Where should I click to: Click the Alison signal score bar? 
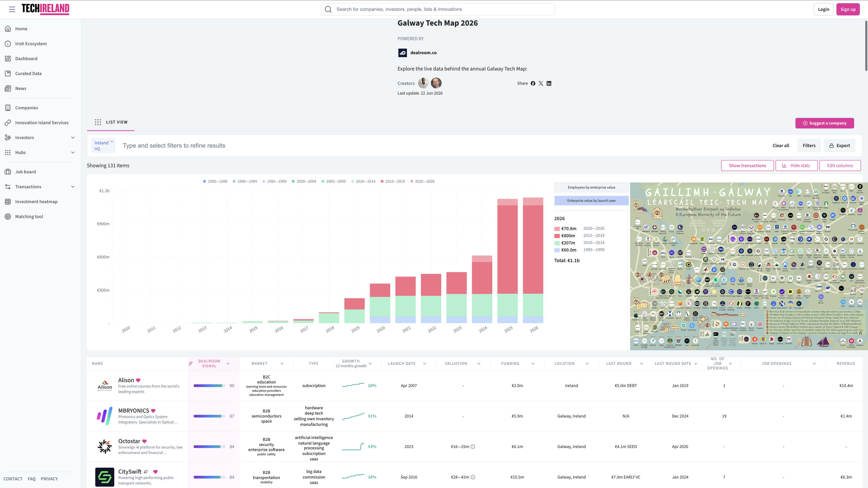tap(209, 386)
